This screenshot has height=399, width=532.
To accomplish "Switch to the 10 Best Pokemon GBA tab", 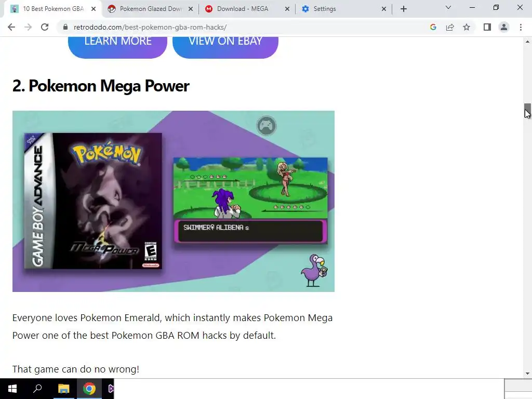I will tap(53, 9).
